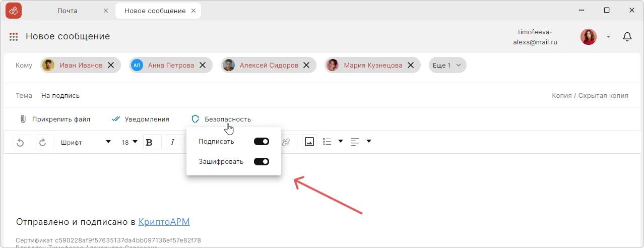Expand the text alignment dropdown arrow
The width and height of the screenshot is (644, 248).
[368, 142]
